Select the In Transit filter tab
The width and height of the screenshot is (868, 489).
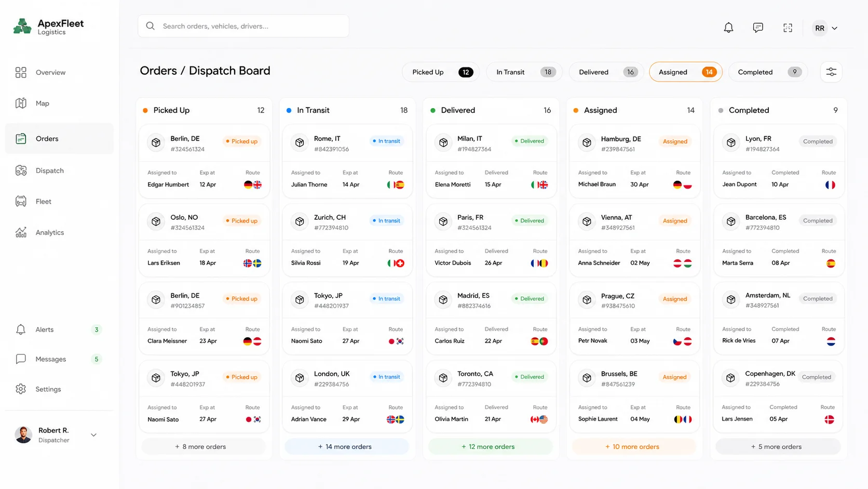524,72
